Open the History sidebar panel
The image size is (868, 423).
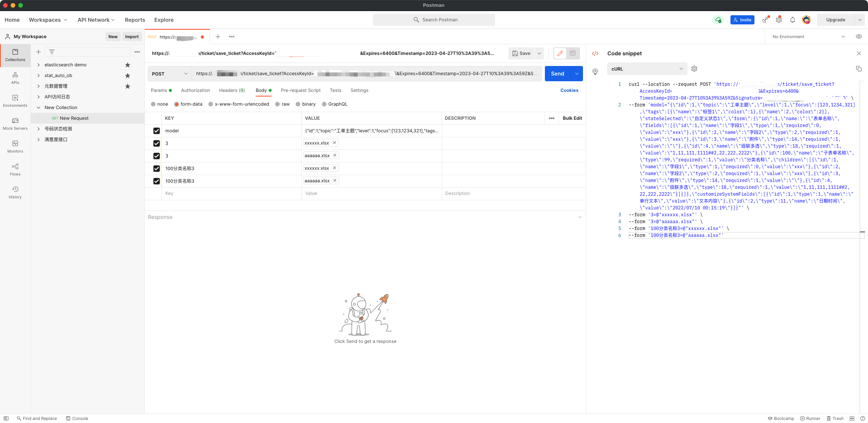(x=15, y=193)
